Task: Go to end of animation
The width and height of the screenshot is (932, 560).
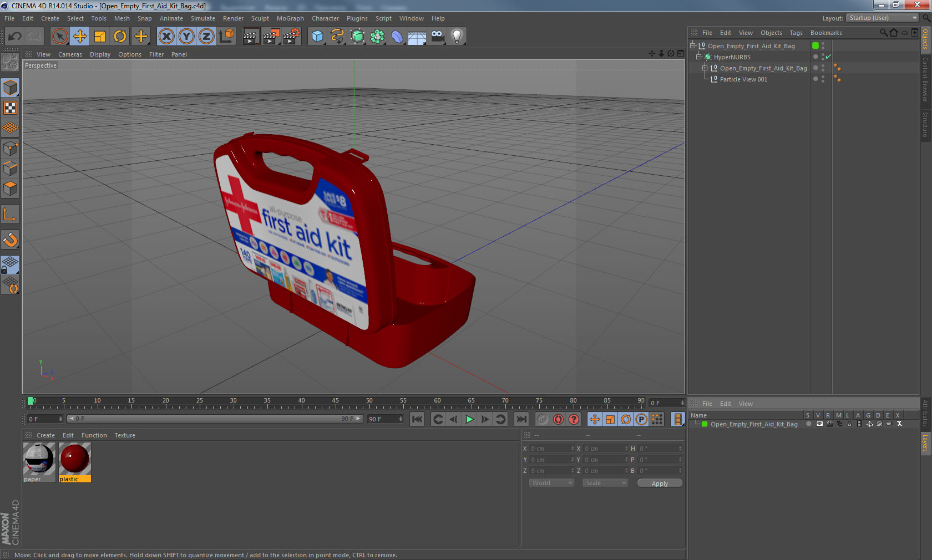Action: (521, 419)
